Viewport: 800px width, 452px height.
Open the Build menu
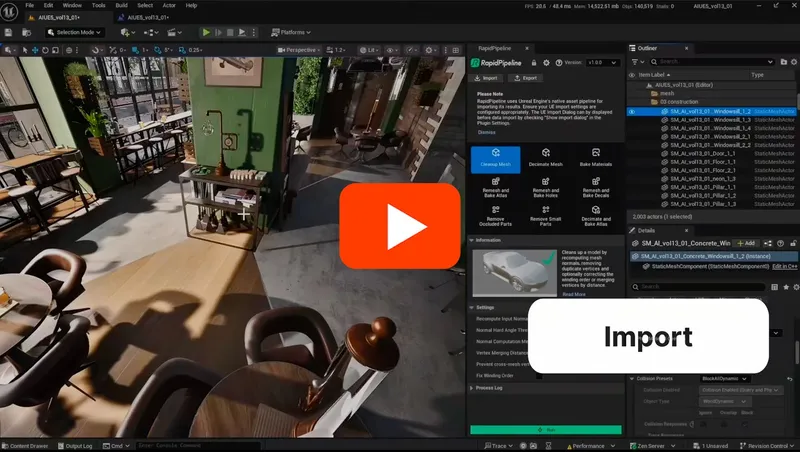pos(121,5)
